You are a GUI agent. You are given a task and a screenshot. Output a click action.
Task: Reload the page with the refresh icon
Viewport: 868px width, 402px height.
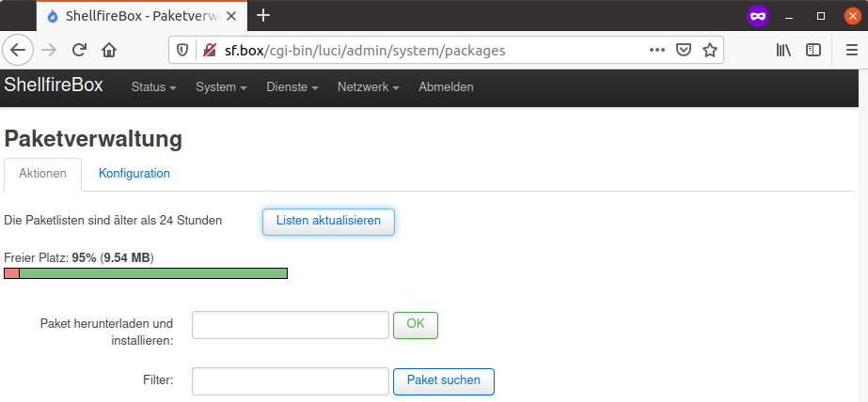point(80,50)
